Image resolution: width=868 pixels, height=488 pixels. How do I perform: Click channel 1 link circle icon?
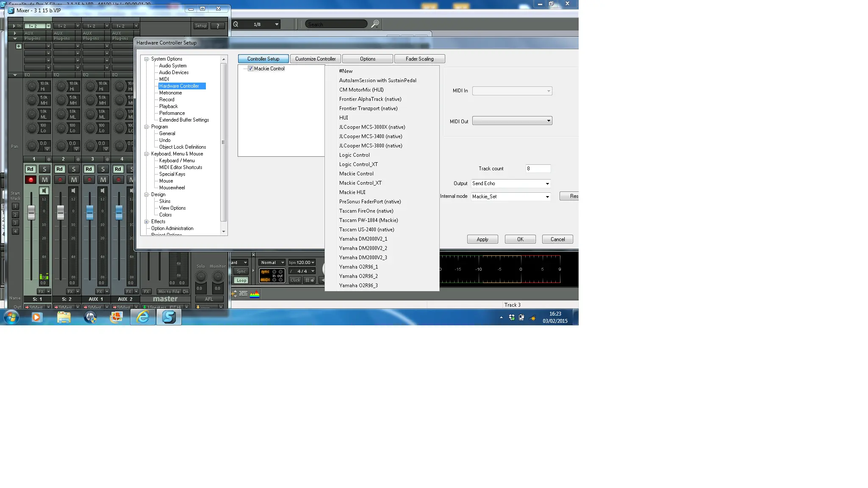[x=49, y=159]
